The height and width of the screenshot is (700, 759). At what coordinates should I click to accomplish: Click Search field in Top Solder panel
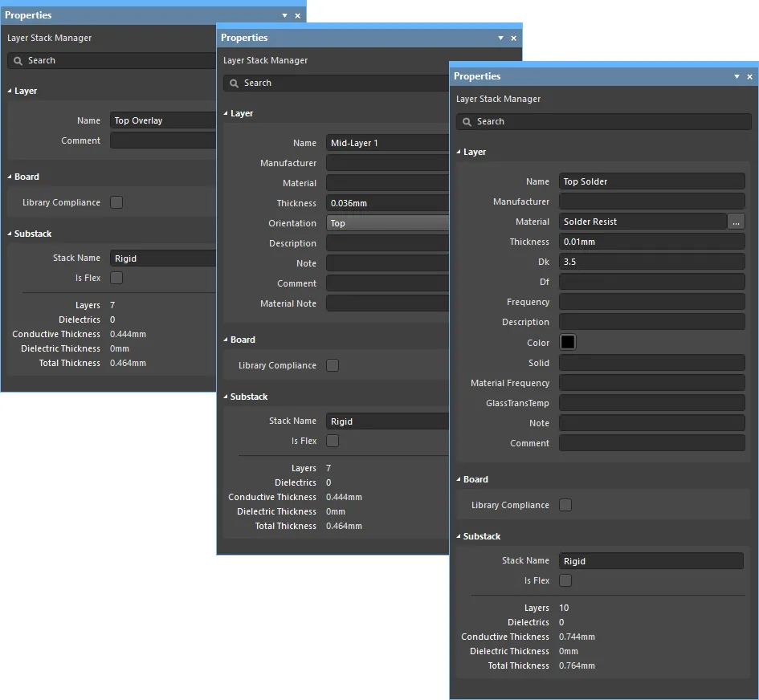click(604, 121)
